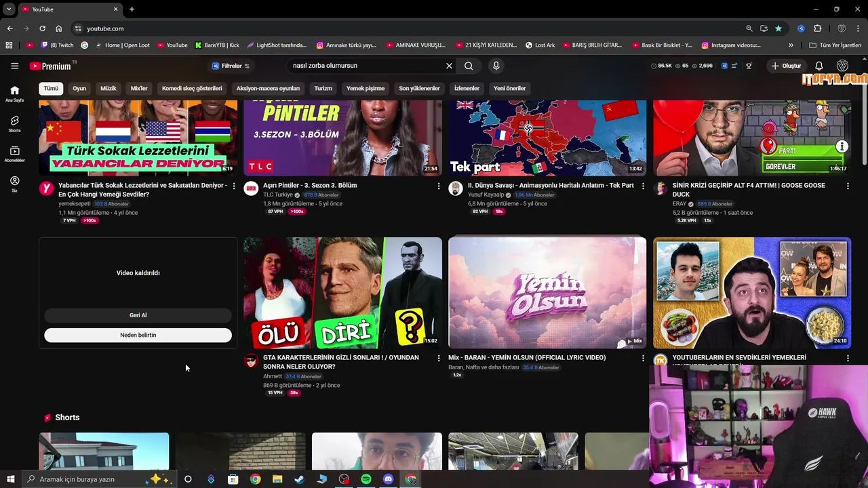Clear the search box with the X
Viewport: 868px width, 488px height.
tap(449, 66)
